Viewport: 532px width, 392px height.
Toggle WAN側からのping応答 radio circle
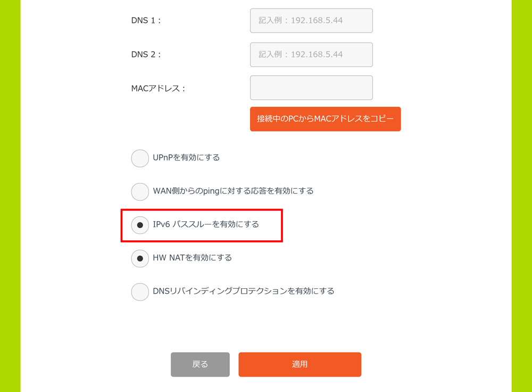[x=140, y=191]
